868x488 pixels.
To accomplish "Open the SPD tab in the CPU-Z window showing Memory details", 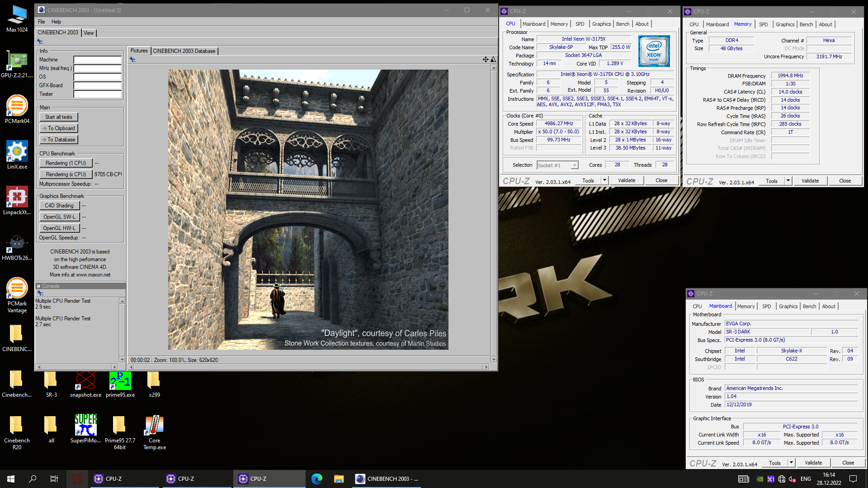I will pos(763,24).
